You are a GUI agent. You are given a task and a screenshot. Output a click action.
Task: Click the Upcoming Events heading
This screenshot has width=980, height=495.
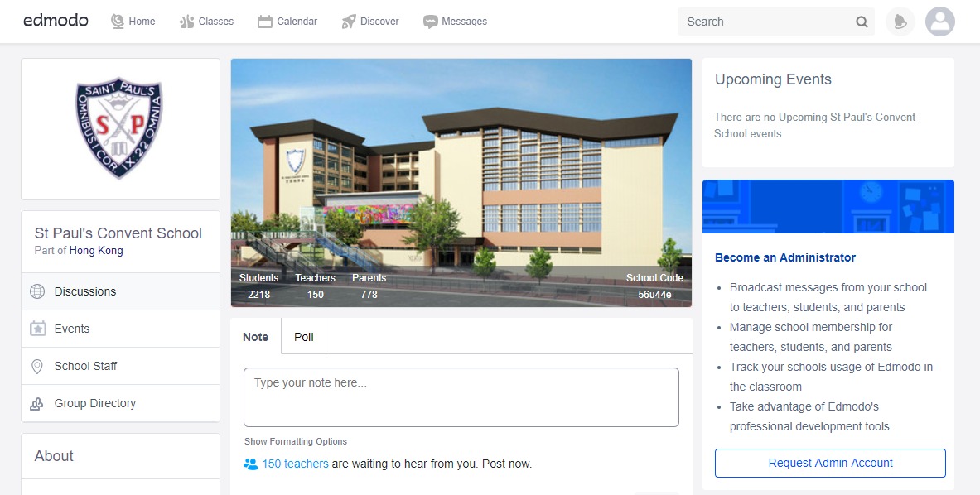[x=773, y=80]
